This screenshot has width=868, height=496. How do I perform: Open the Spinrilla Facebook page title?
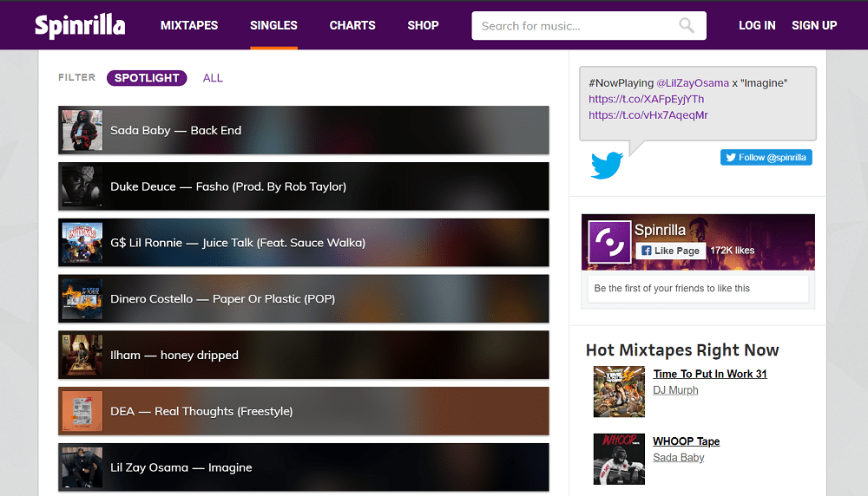coord(660,230)
